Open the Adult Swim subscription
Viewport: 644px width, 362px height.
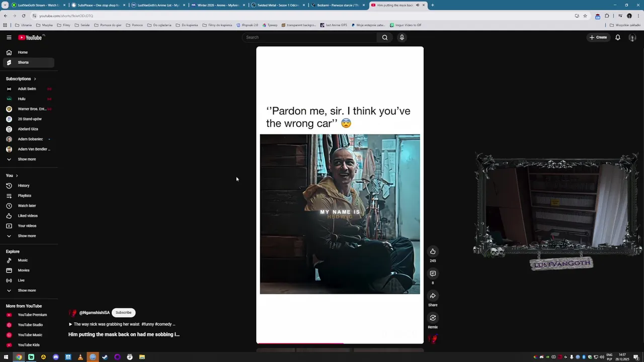(x=28, y=89)
